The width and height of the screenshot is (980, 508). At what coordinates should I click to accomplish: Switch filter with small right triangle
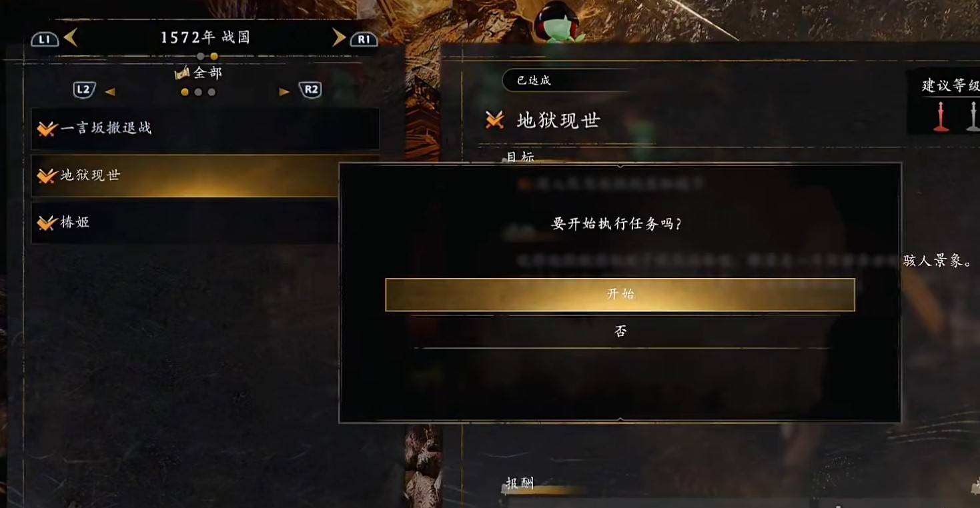(284, 91)
